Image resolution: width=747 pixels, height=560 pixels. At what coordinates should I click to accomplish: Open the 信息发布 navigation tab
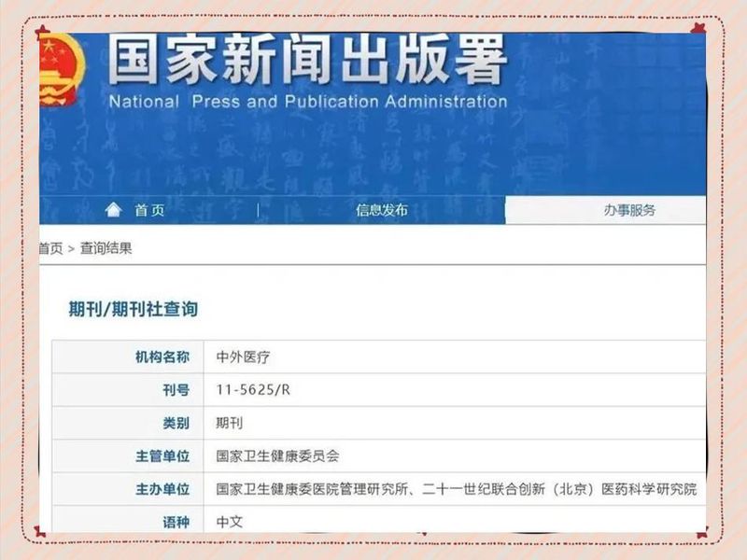382,210
